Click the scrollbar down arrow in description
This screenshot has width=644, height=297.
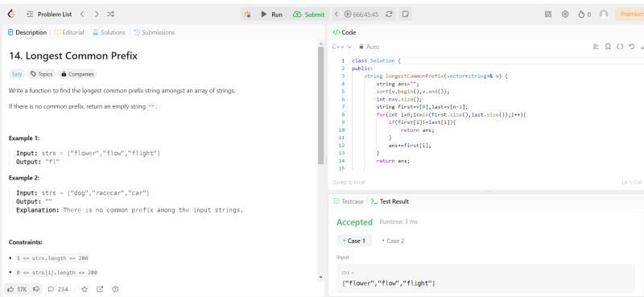click(321, 278)
